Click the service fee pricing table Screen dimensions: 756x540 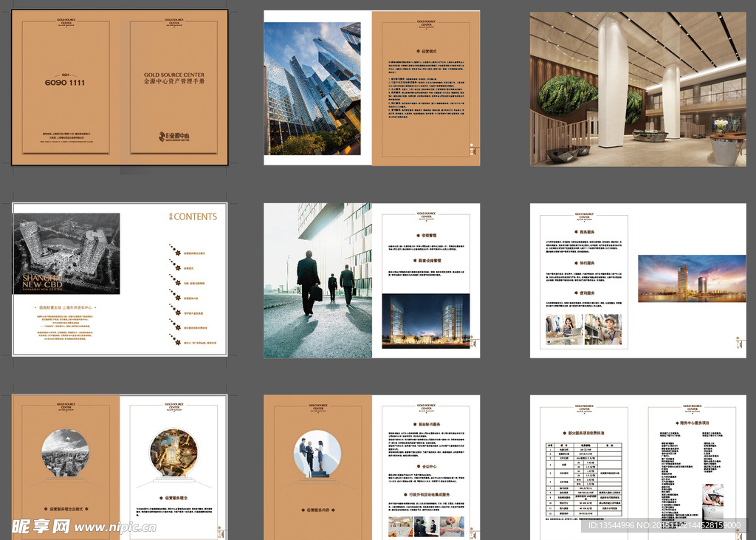click(x=583, y=480)
